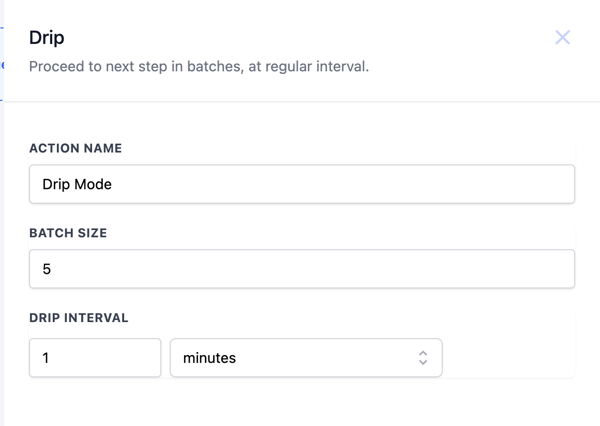Click the empty space right of the minutes dropdown
The height and width of the screenshot is (426, 600).
tap(510, 358)
